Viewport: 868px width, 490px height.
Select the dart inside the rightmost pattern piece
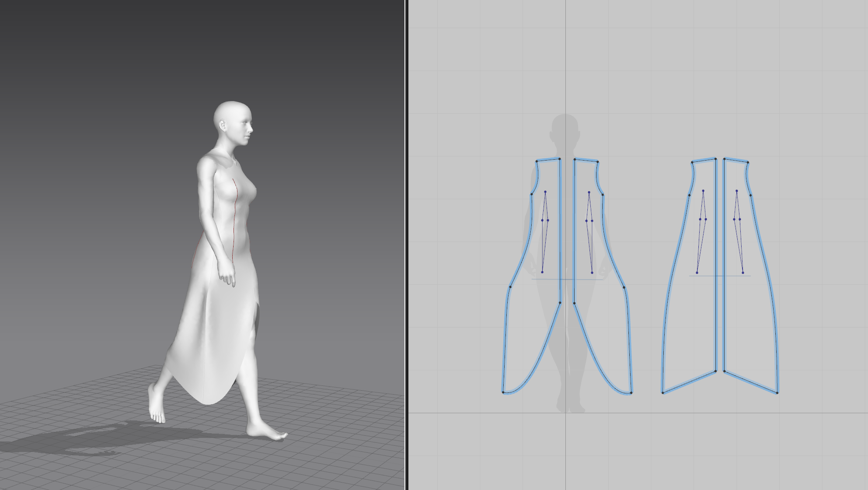tap(739, 232)
